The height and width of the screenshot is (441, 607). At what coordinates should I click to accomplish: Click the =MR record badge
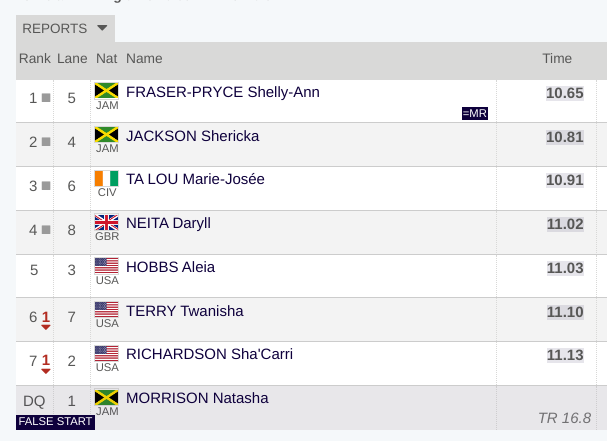(475, 113)
